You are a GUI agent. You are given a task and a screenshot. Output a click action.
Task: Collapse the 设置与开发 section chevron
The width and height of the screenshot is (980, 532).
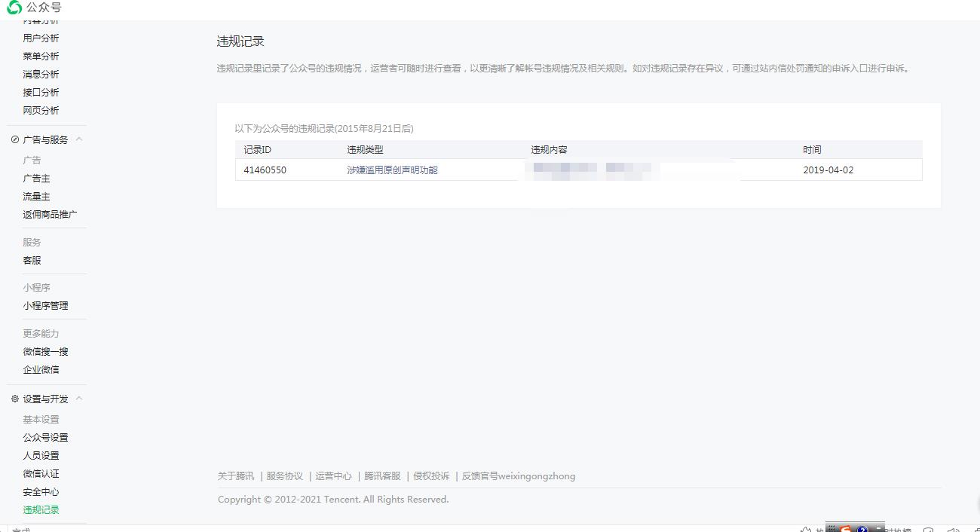point(79,399)
